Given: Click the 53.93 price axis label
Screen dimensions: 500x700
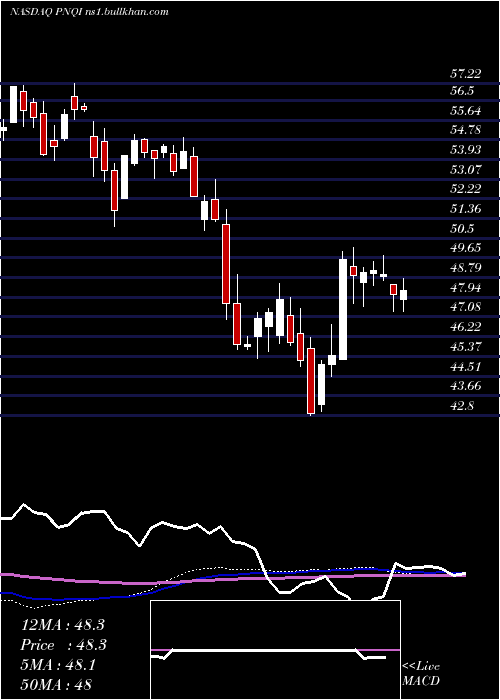Looking at the screenshot, I should click(466, 150).
